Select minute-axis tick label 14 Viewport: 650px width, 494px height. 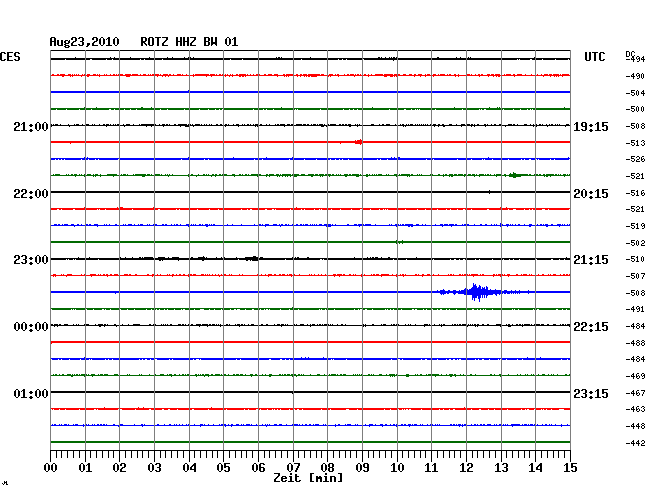click(x=535, y=467)
